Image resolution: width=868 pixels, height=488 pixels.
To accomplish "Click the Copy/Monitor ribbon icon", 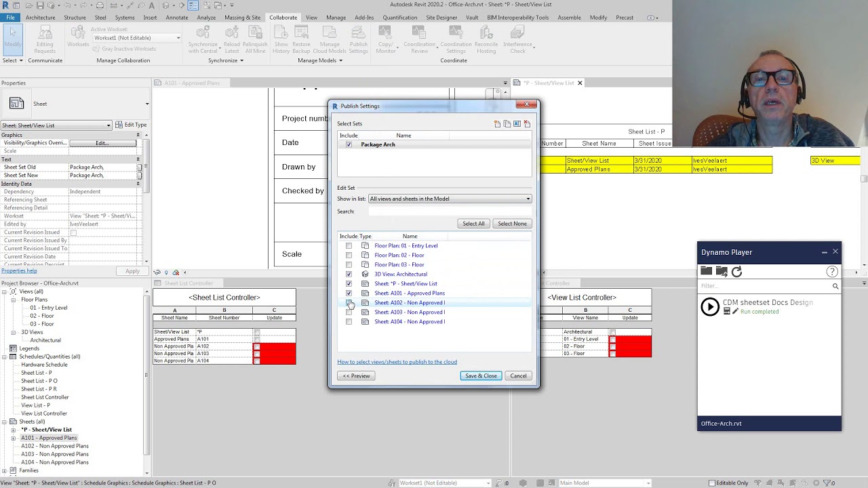I will pos(385,41).
